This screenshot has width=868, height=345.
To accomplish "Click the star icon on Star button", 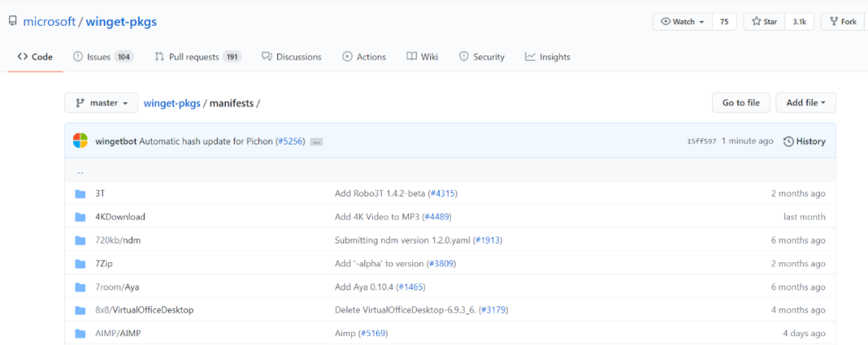I will [x=756, y=22].
